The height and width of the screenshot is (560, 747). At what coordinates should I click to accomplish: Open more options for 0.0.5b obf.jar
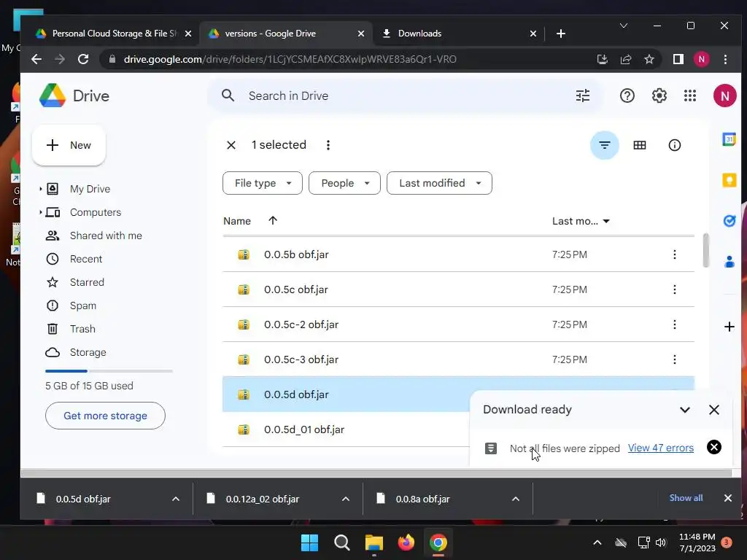pyautogui.click(x=674, y=254)
